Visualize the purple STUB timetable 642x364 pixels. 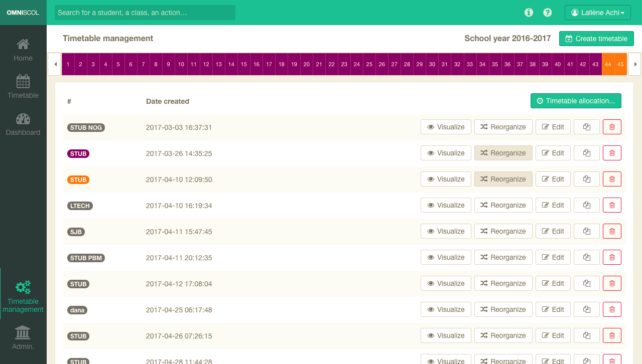coord(446,153)
